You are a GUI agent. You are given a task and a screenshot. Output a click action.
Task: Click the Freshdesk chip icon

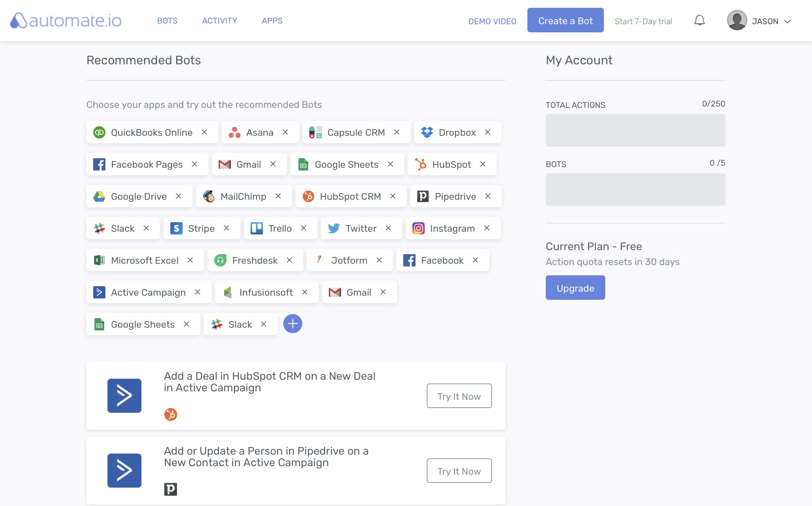click(x=220, y=260)
